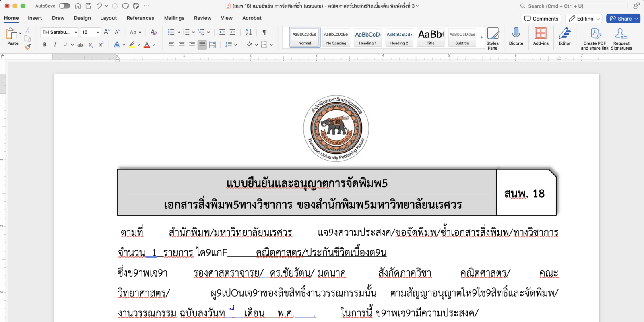Open the Acrobat tab
Viewport: 644px width, 322px height.
click(x=252, y=18)
